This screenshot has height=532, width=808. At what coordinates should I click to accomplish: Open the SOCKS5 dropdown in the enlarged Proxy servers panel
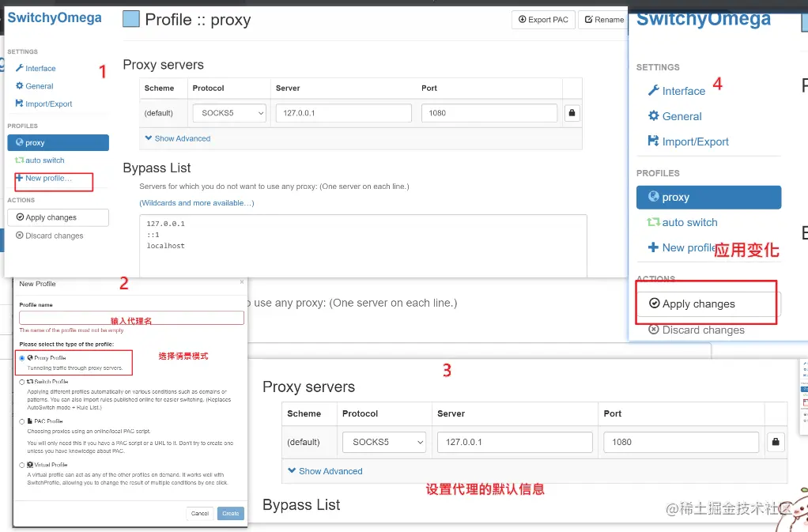click(384, 443)
